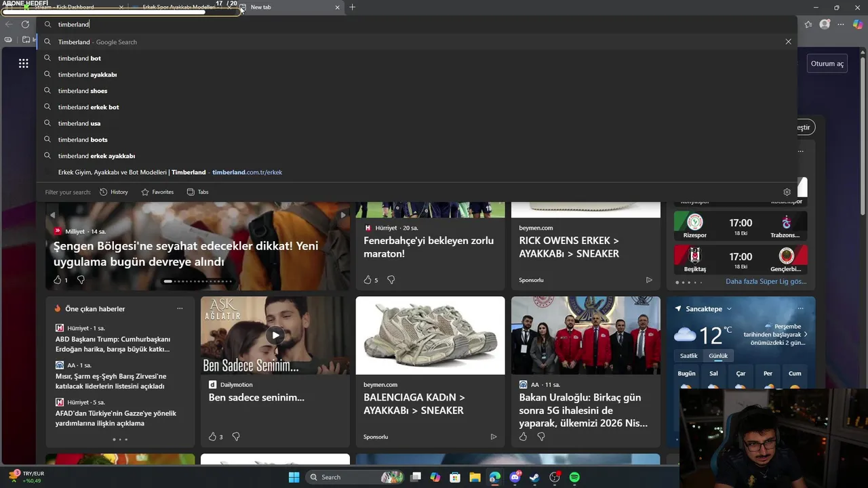Click the browser refresh icon
This screenshot has height=488, width=868.
click(25, 24)
